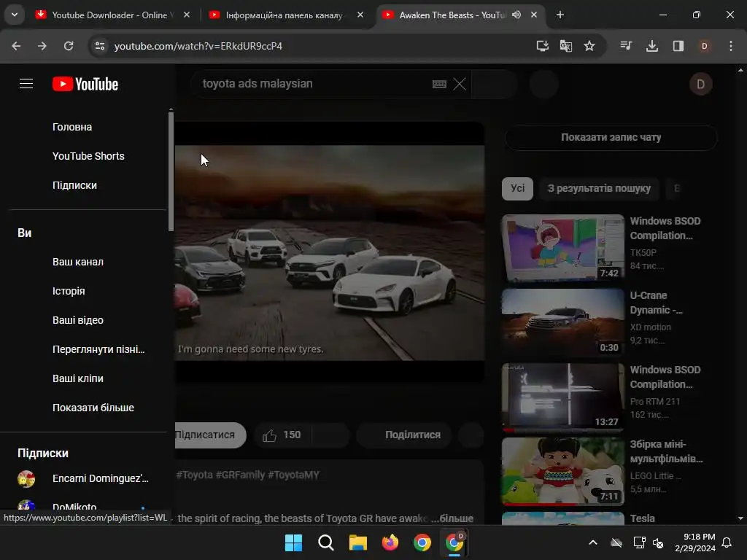Click the sidebar scrollbar
Screen dimensions: 747x560
coord(171,172)
